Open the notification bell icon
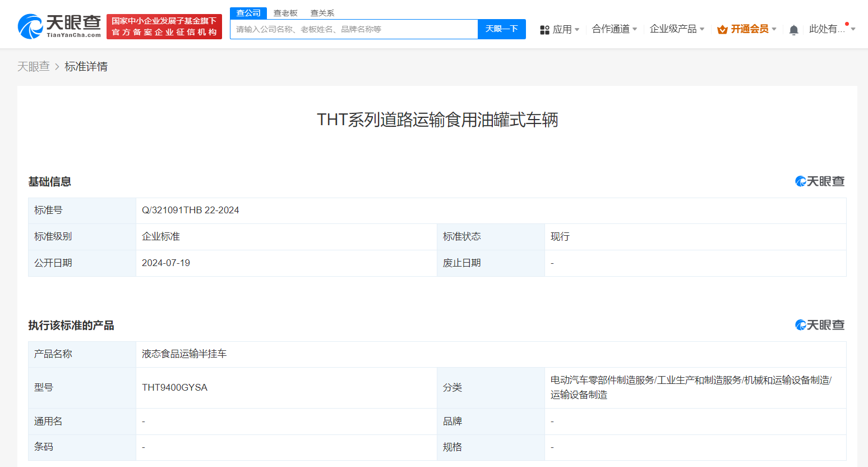Image resolution: width=868 pixels, height=467 pixels. tap(793, 29)
